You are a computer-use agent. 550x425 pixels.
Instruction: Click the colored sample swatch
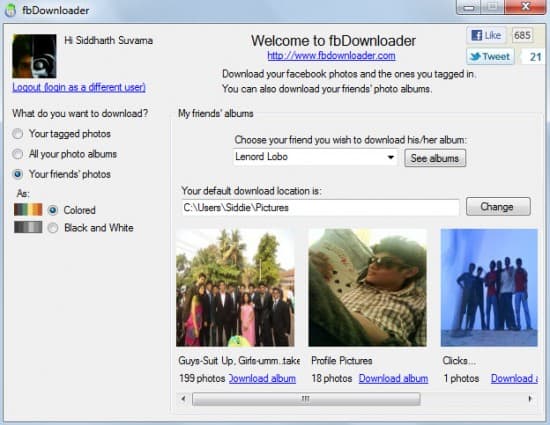28,210
